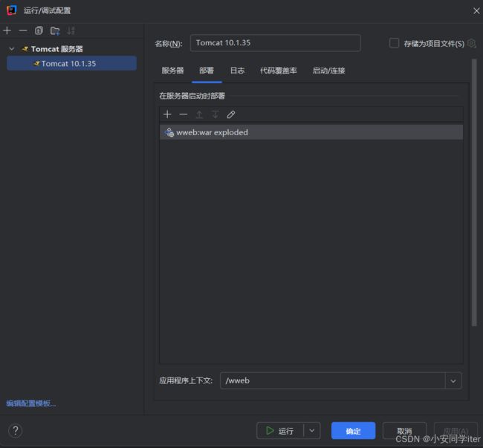Screen dimensions: 483x448
Task: Add an artifact to deploy
Action: (x=167, y=114)
